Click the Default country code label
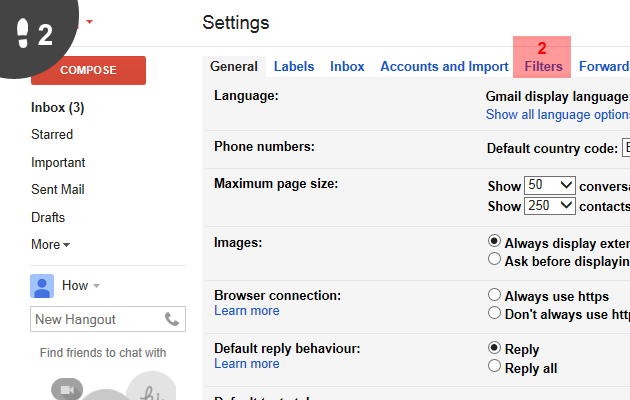Screen dimensions: 630x400 [552, 149]
